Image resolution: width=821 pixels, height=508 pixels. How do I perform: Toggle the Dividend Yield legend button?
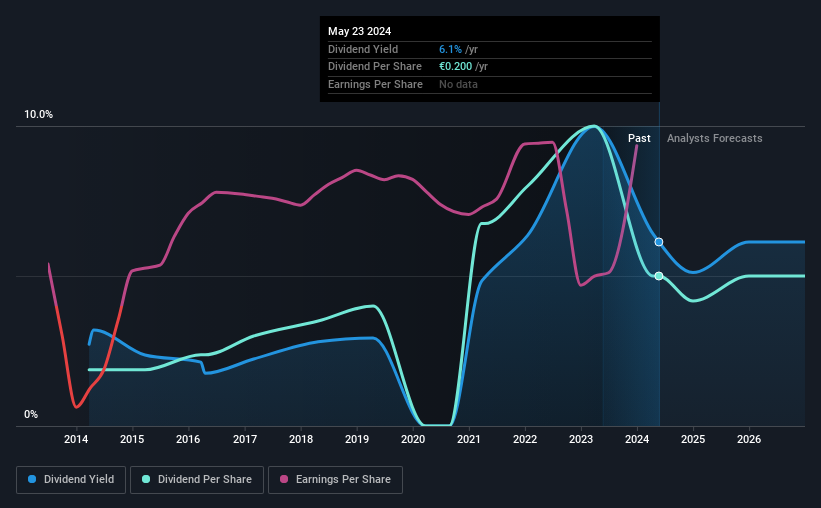71,480
